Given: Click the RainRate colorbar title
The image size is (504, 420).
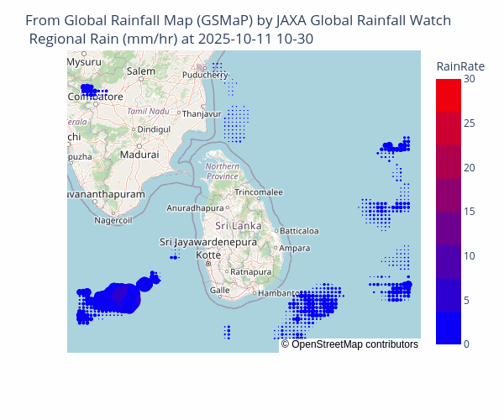Looking at the screenshot, I should click(x=460, y=66).
